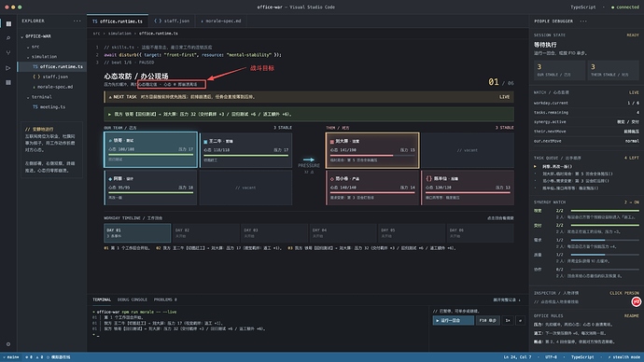
Task: Select DAY 01 in the workday timeline
Action: (137, 233)
